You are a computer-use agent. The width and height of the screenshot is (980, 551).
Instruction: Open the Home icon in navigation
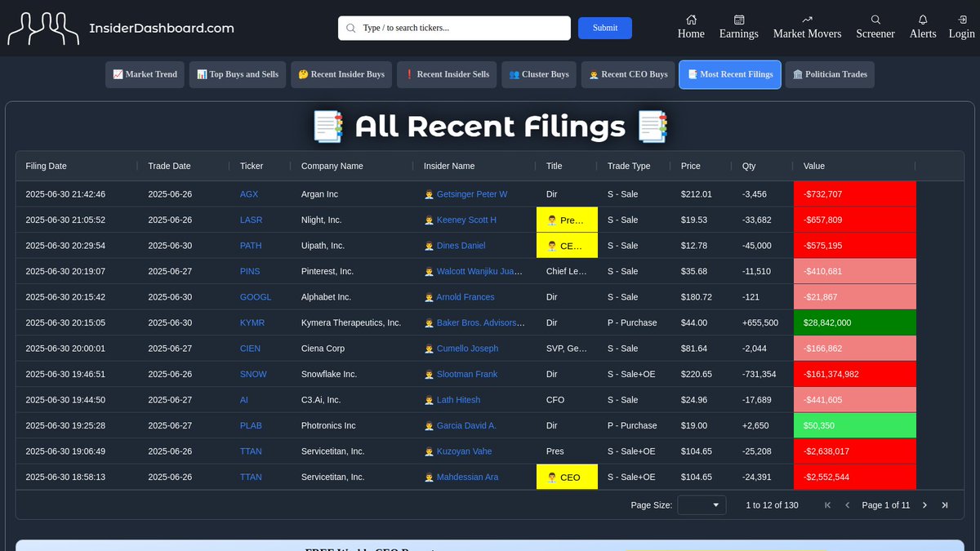click(x=691, y=20)
